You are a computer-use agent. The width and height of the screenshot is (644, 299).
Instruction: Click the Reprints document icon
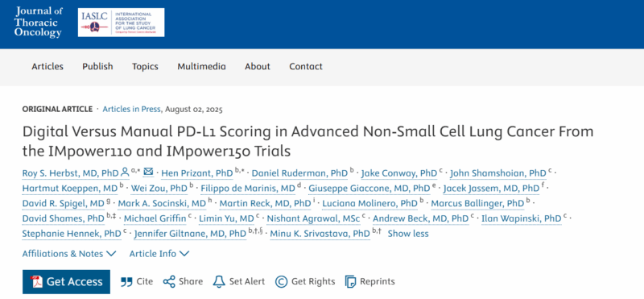pyautogui.click(x=350, y=282)
